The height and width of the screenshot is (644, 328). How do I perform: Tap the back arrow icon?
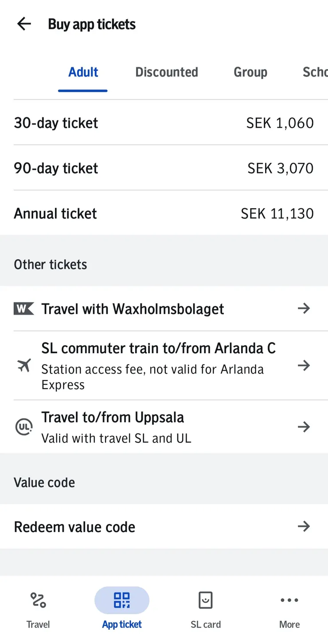pos(24,24)
